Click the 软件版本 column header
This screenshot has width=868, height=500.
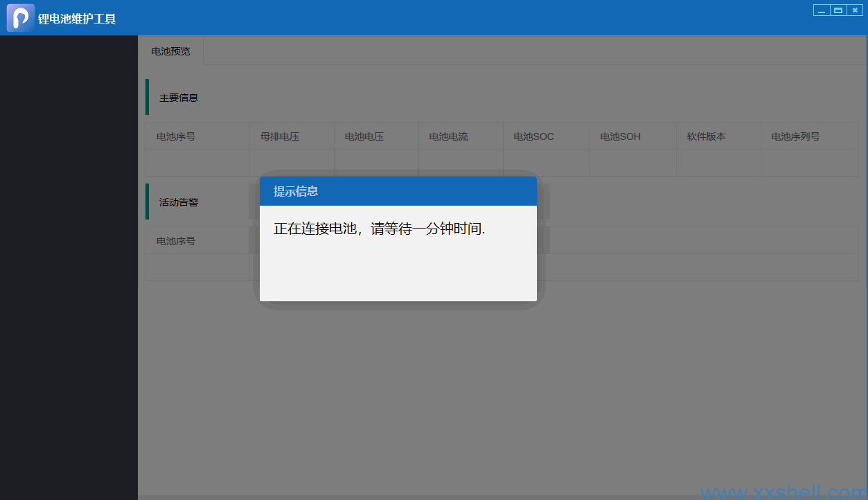[707, 136]
